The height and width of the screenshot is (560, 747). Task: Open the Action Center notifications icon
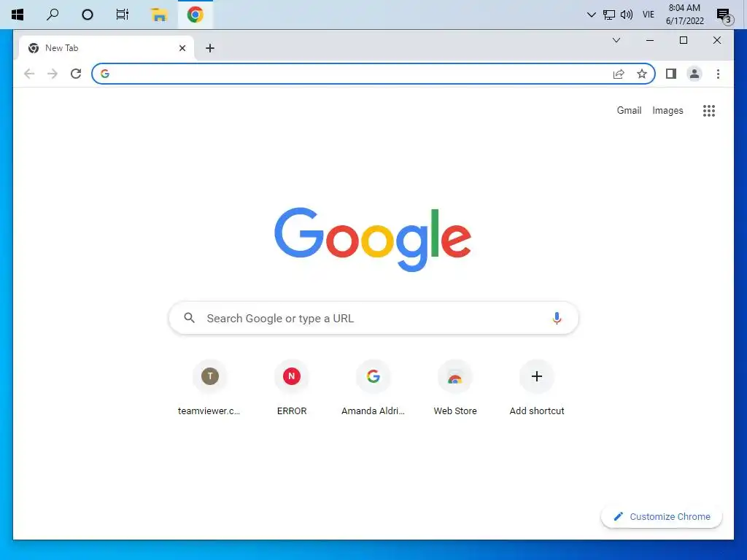point(724,15)
